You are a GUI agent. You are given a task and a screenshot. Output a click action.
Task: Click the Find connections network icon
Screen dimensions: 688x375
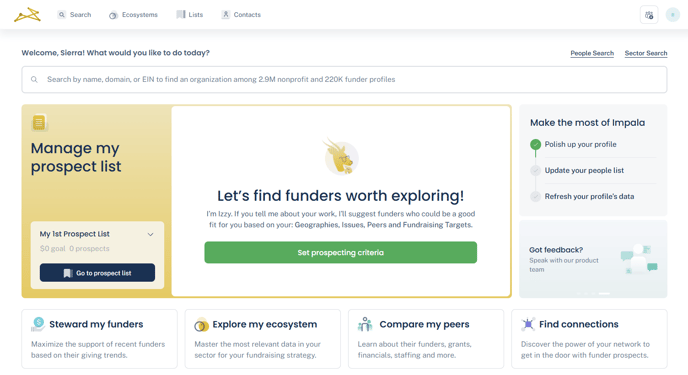click(x=528, y=324)
